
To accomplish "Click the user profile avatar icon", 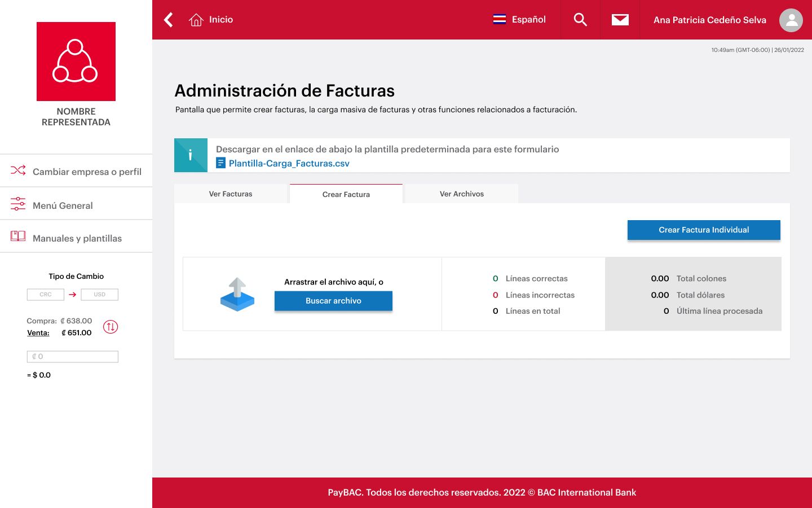I will click(791, 20).
